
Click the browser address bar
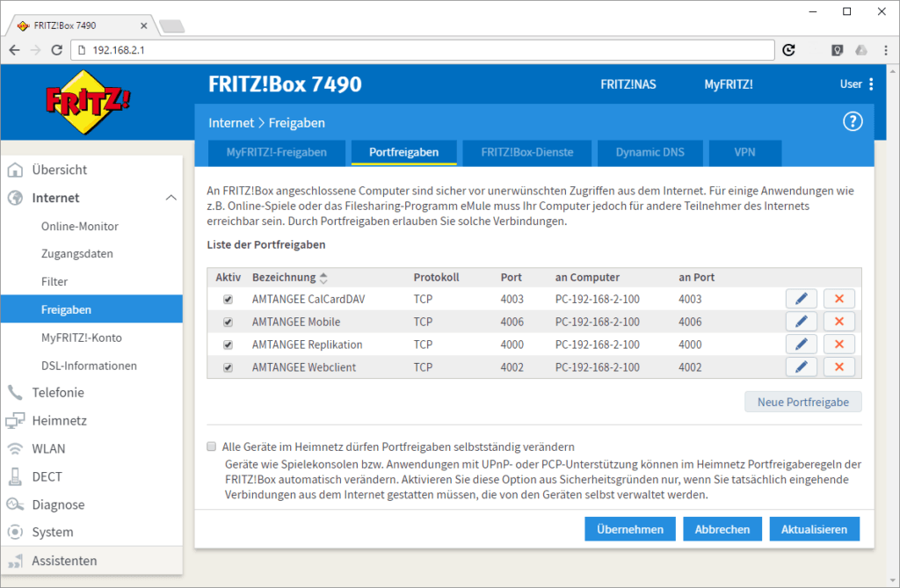(422, 50)
